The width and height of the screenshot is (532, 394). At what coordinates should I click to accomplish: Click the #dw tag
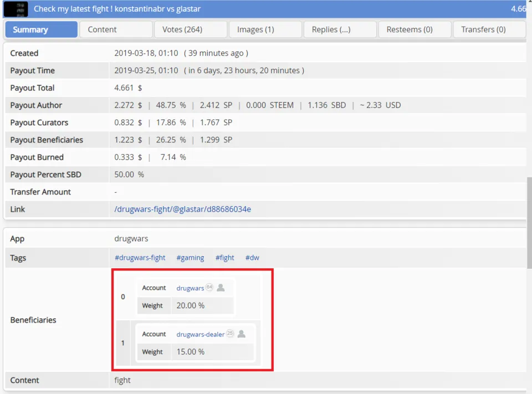252,258
